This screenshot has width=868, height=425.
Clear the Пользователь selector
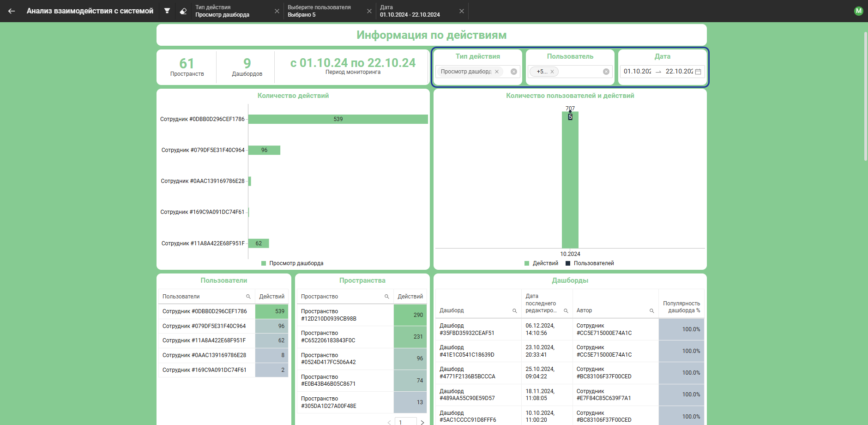pos(606,72)
